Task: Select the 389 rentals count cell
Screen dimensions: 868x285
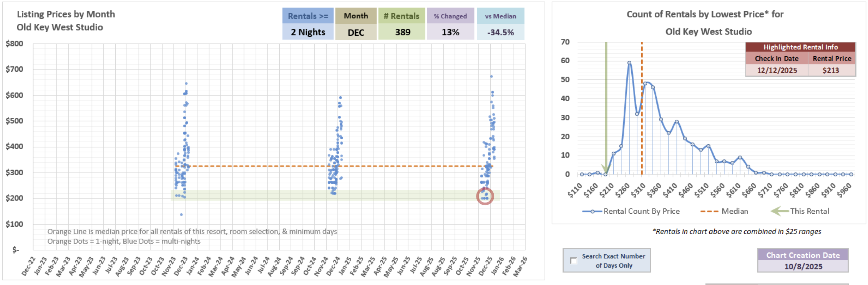Action: (x=402, y=32)
